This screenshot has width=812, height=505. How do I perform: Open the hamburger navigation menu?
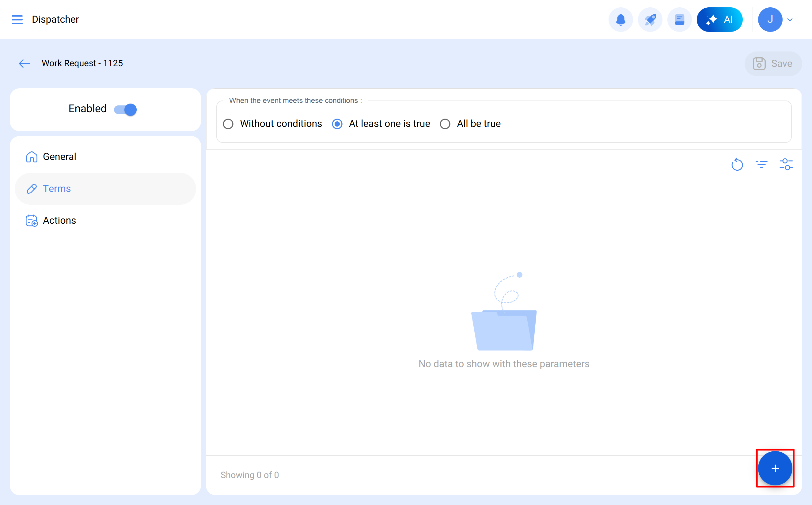tap(17, 19)
